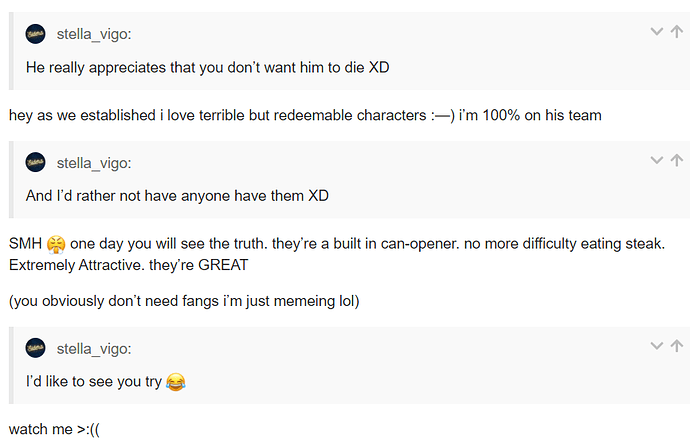This screenshot has height=446, width=690.
Task: Jump to the quoted post from the first quote's up arrow
Action: coord(676,32)
